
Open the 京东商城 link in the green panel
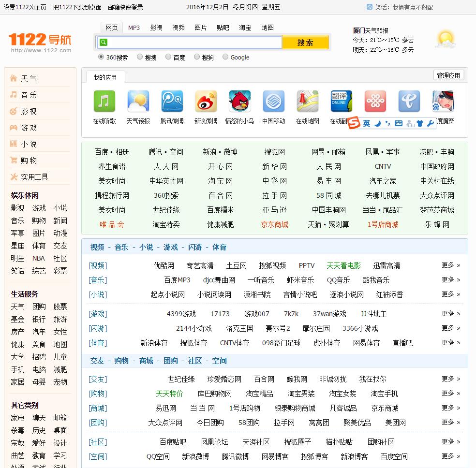coord(274,224)
